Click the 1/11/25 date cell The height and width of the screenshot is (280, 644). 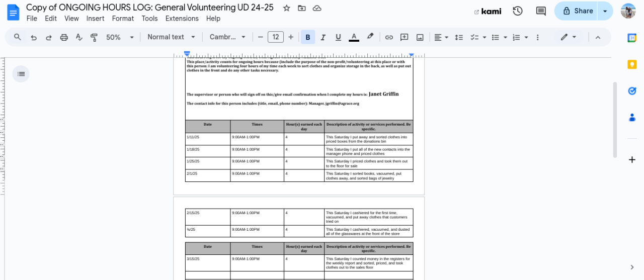(x=208, y=139)
